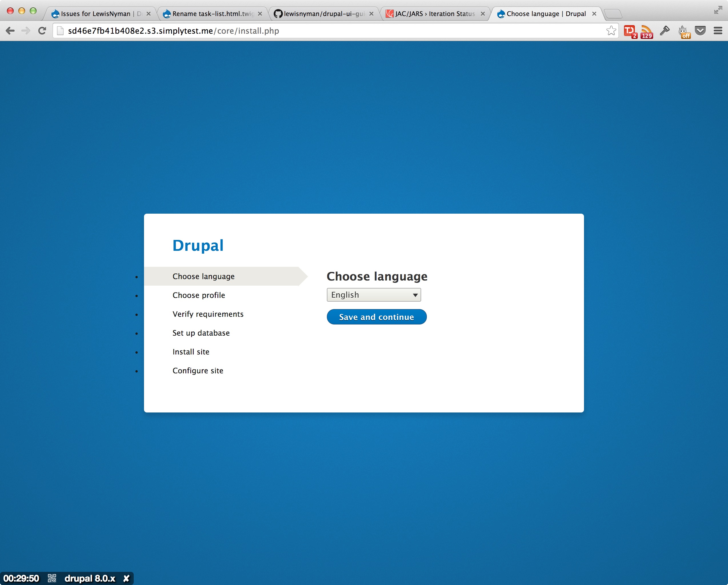Click the Install site step
The height and width of the screenshot is (585, 728).
tap(191, 352)
